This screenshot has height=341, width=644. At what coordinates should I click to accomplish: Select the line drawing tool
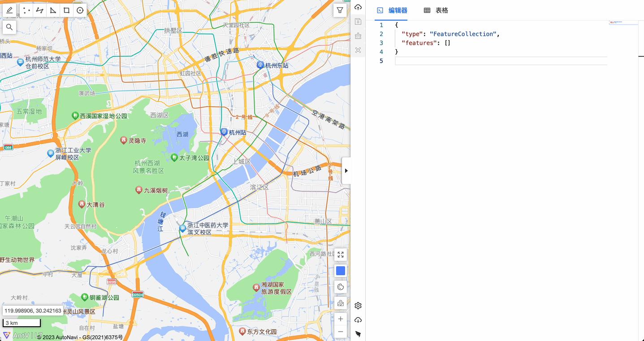[x=39, y=10]
